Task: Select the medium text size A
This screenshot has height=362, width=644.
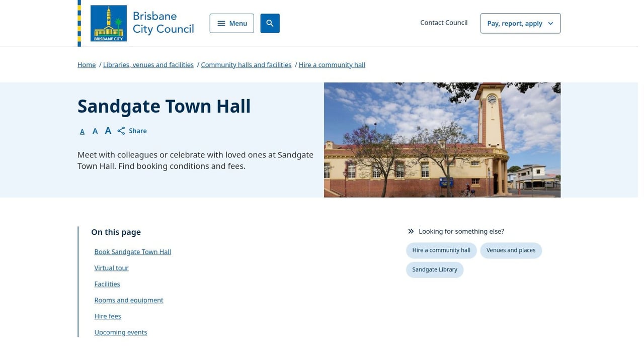Action: [x=95, y=131]
